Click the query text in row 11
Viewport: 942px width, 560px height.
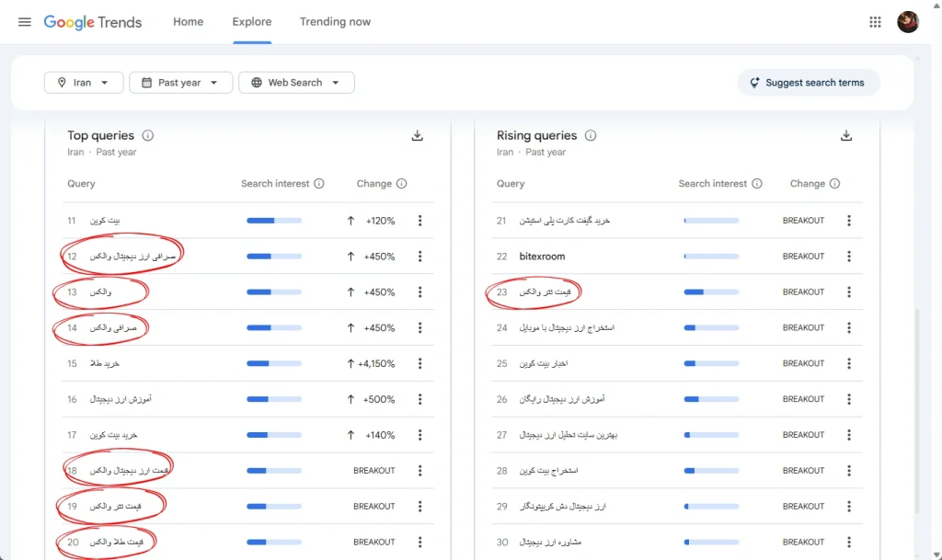pyautogui.click(x=105, y=221)
